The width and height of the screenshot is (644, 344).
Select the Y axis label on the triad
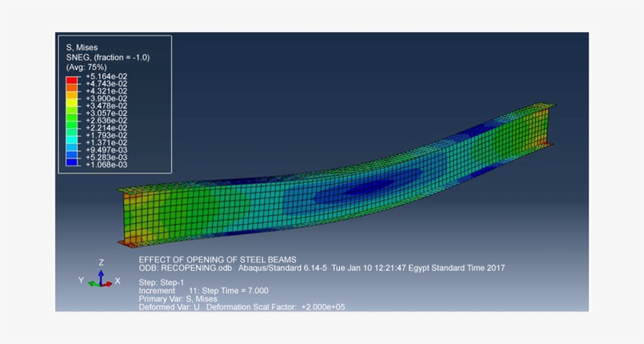[81, 280]
